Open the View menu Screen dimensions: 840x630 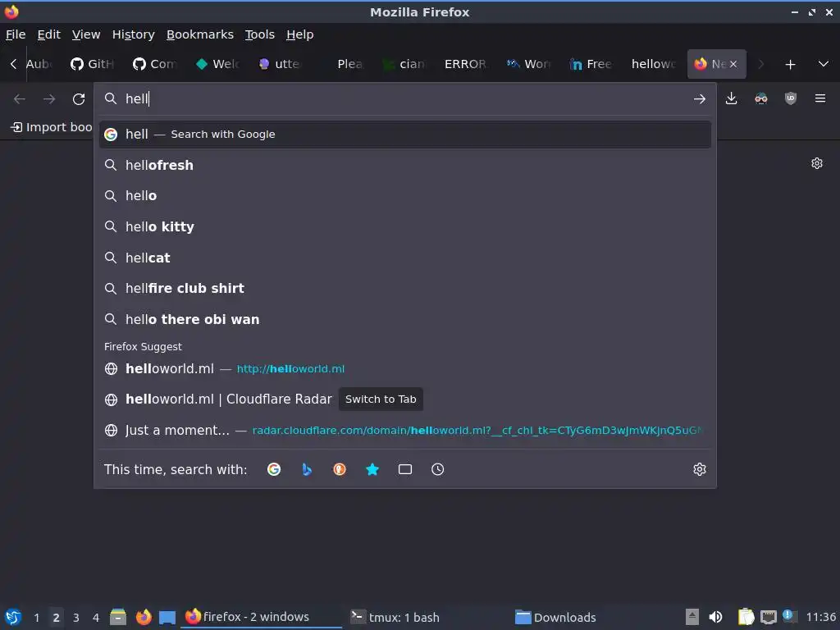click(x=86, y=34)
